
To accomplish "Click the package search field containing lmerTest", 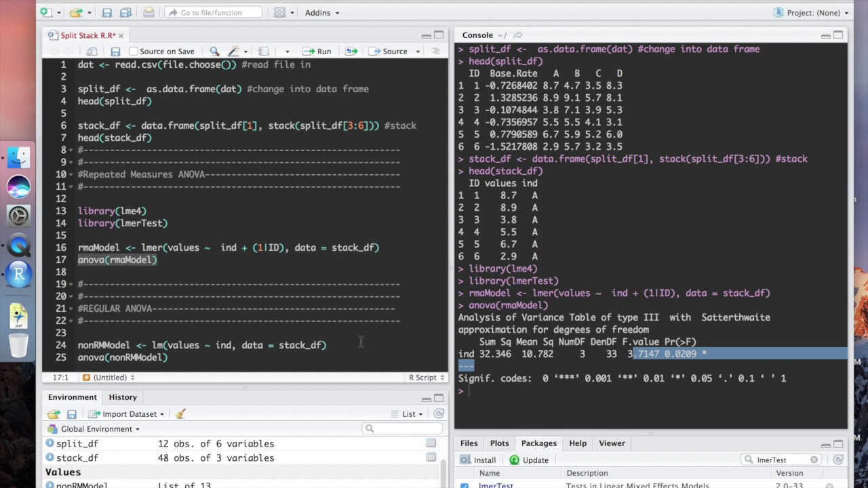I will tap(781, 460).
